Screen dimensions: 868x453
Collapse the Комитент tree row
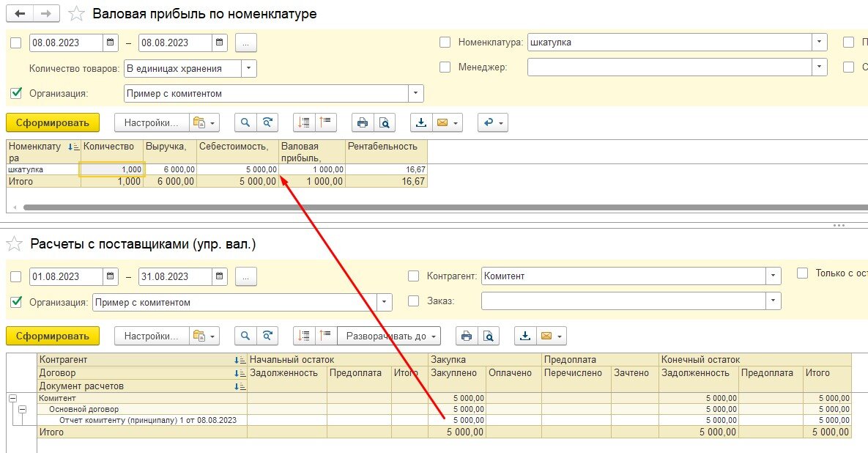tap(11, 398)
